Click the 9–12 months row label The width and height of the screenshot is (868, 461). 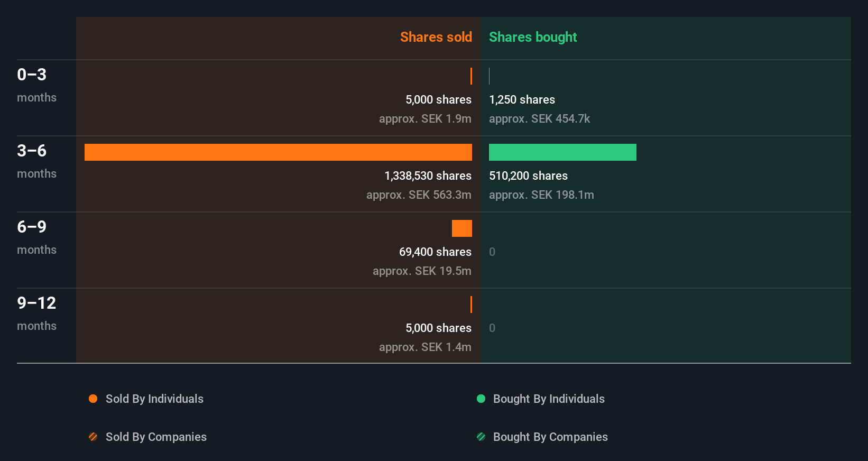tap(36, 313)
